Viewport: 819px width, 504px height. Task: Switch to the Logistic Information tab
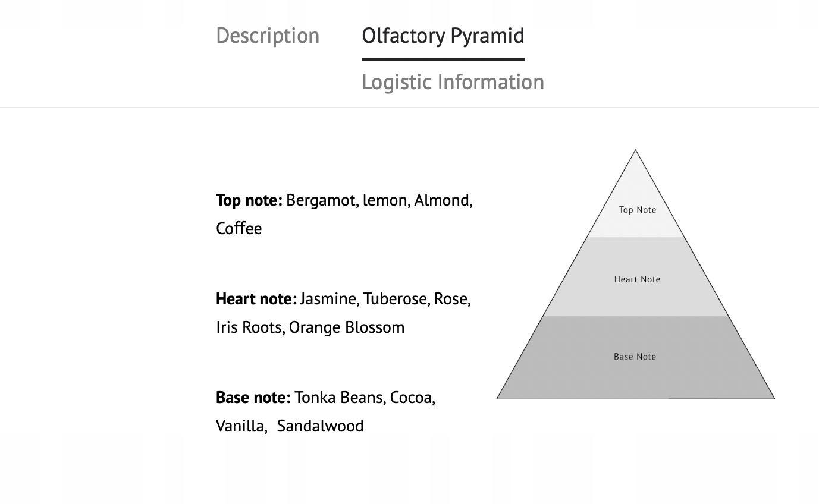[x=453, y=82]
